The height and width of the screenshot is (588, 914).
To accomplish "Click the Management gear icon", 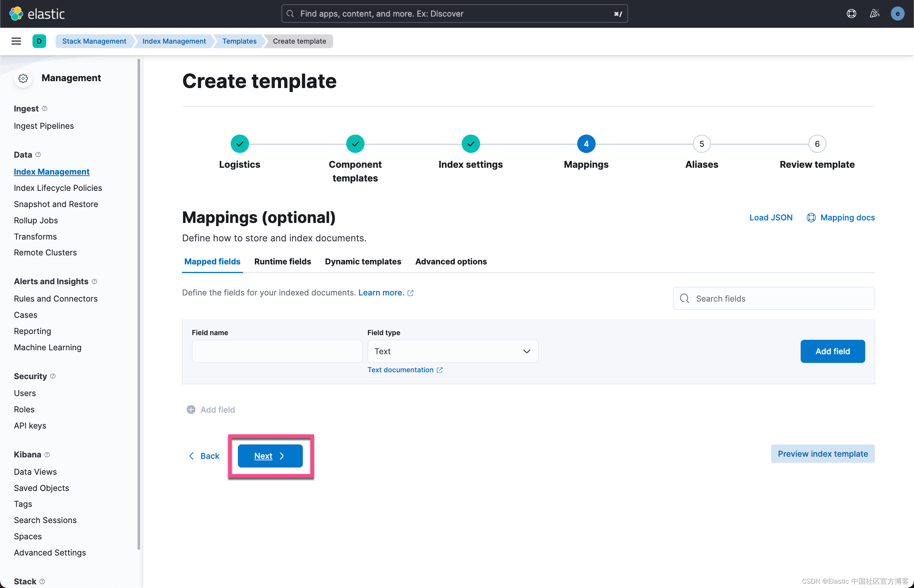I will pos(23,78).
